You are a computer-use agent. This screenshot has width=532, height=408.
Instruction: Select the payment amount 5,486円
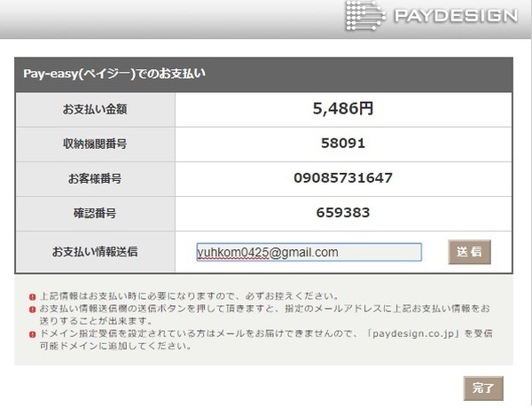343,108
